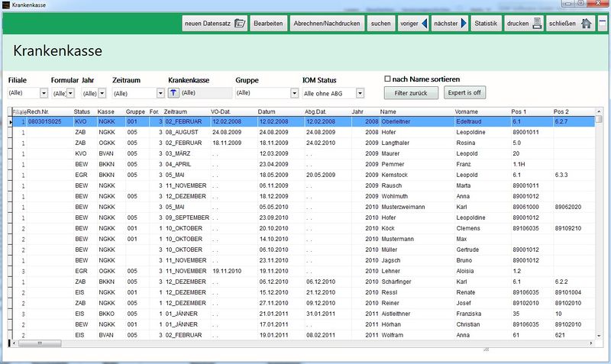
Task: Toggle the 'Expert is off' button
Action: click(x=464, y=93)
